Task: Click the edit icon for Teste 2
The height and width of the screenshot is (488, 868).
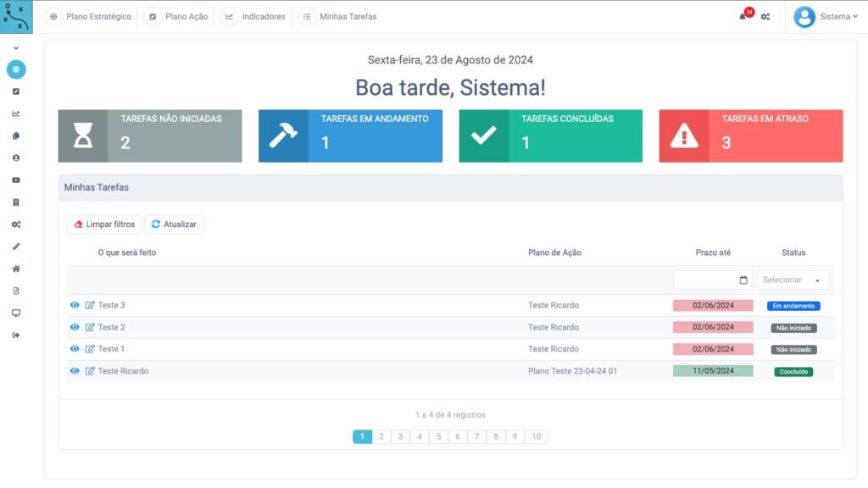Action: pyautogui.click(x=90, y=327)
